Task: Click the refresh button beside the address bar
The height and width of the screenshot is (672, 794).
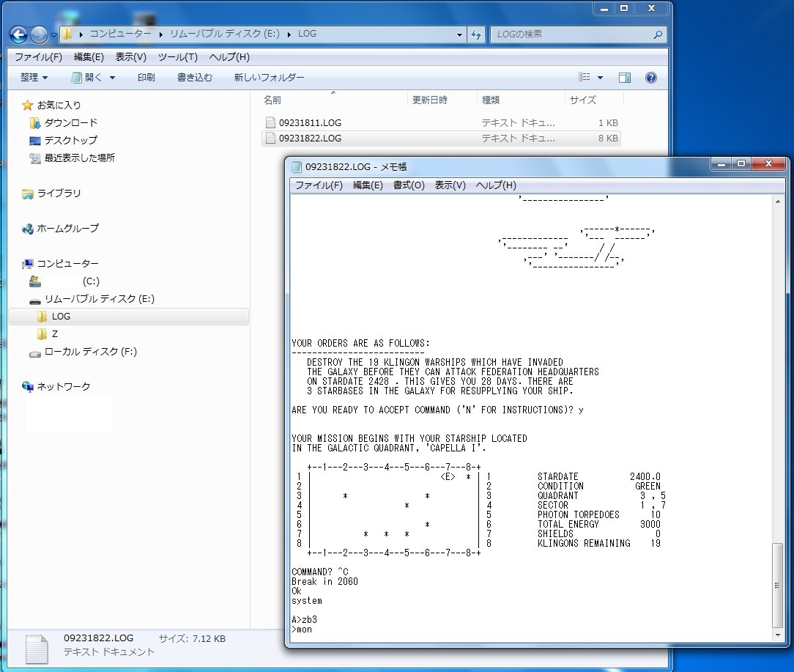Action: pyautogui.click(x=476, y=34)
